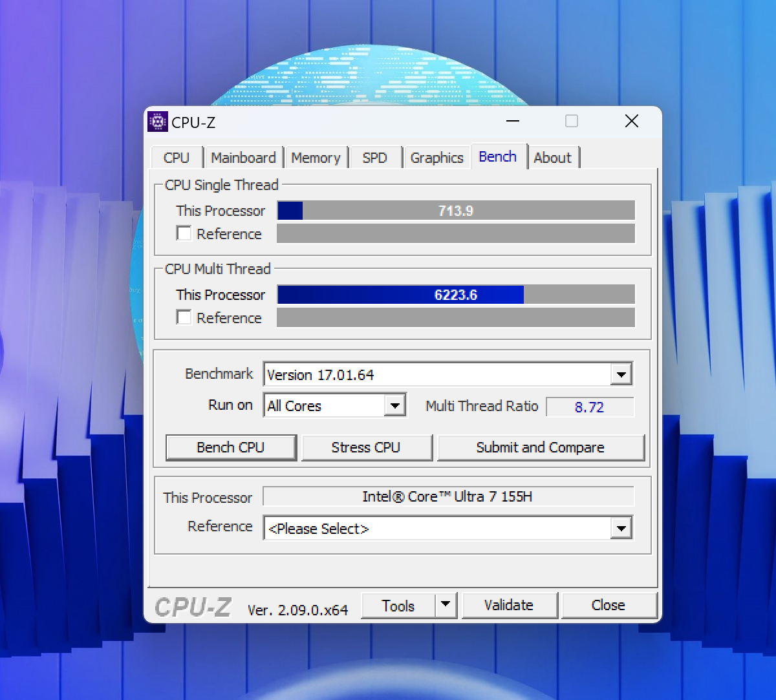Click the empty Multi Thread reference bar
Image resolution: width=776 pixels, height=700 pixels.
pos(456,317)
